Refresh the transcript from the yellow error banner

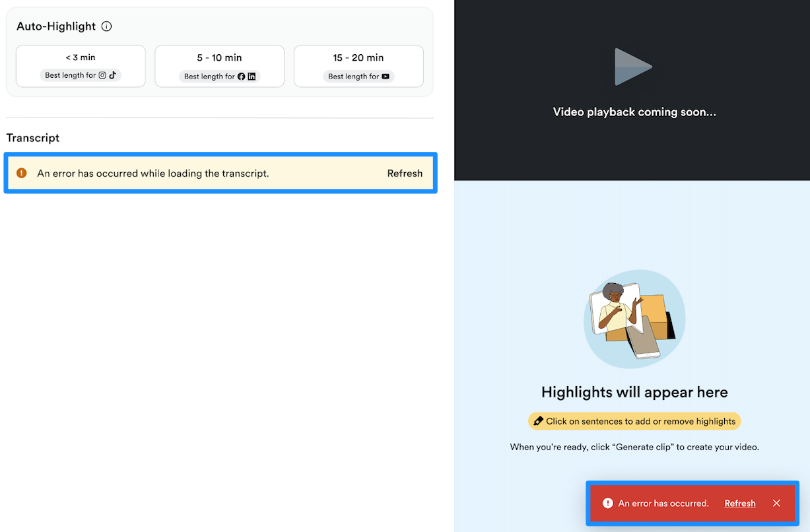point(405,174)
